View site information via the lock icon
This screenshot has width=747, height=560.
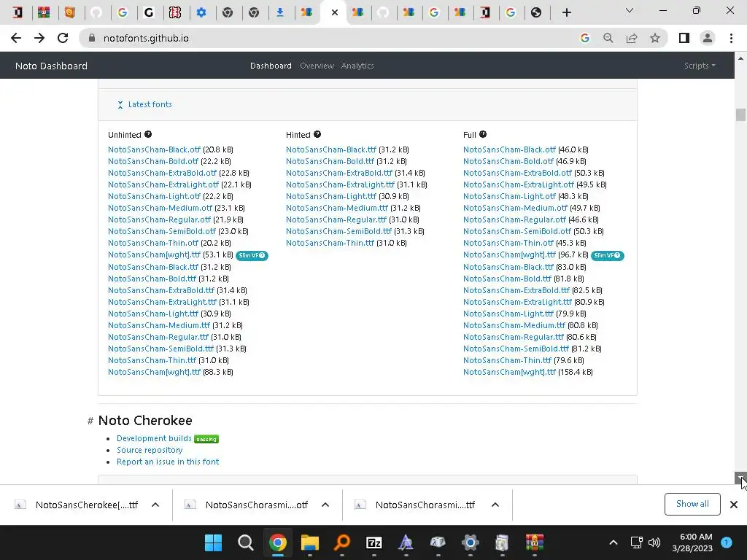coord(92,38)
